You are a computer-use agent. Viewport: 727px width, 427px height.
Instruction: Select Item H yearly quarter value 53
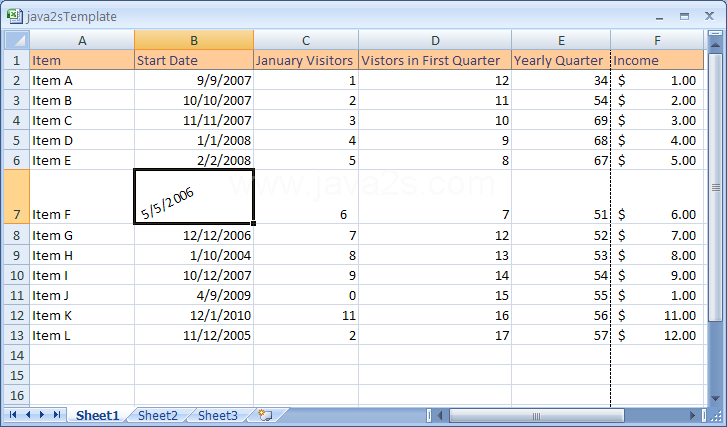561,255
